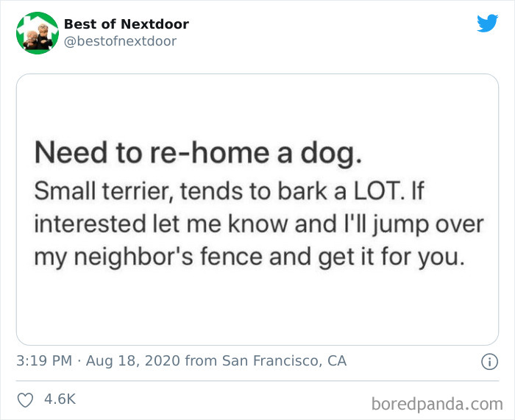Click the "Need to re-home a dog." headline
515x420 pixels.
pyautogui.click(x=199, y=154)
